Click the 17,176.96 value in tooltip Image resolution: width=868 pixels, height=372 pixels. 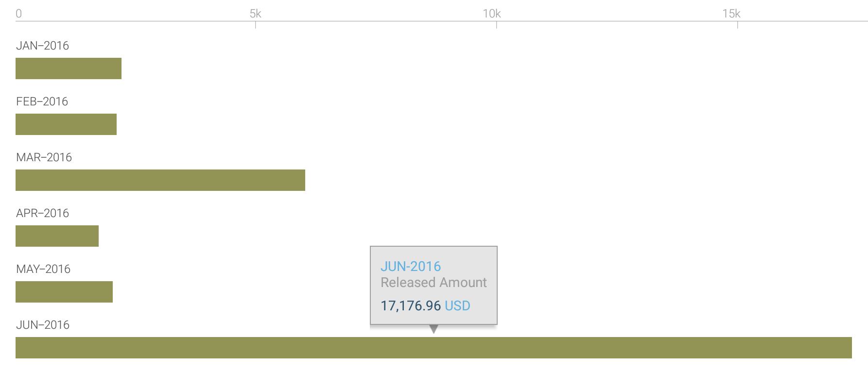[x=411, y=306]
